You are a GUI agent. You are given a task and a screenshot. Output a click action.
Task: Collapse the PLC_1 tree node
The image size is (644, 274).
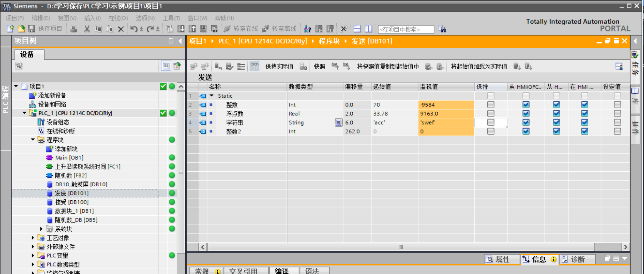point(24,113)
